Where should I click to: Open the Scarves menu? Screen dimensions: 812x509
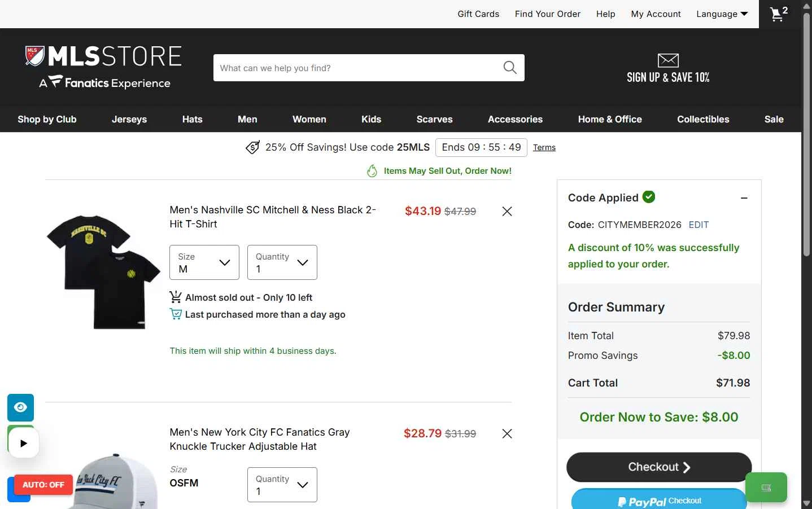click(435, 119)
